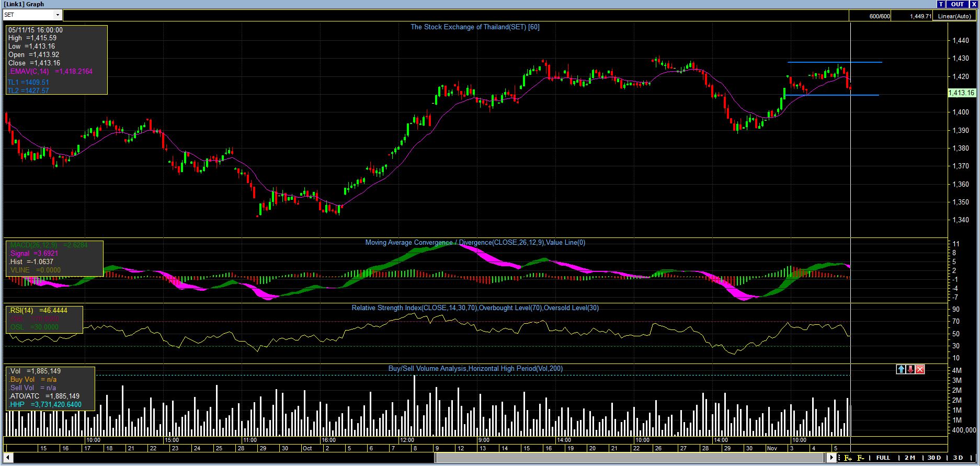
Task: Open the Linear(Auto) scale selector
Action: point(954,16)
